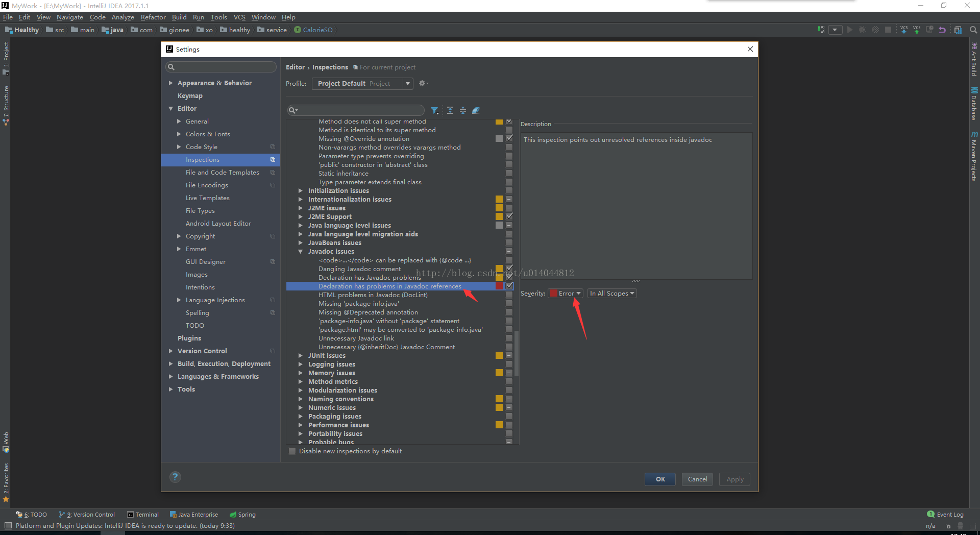980x535 pixels.
Task: Open the Project tool window sidebar
Action: coord(6,57)
